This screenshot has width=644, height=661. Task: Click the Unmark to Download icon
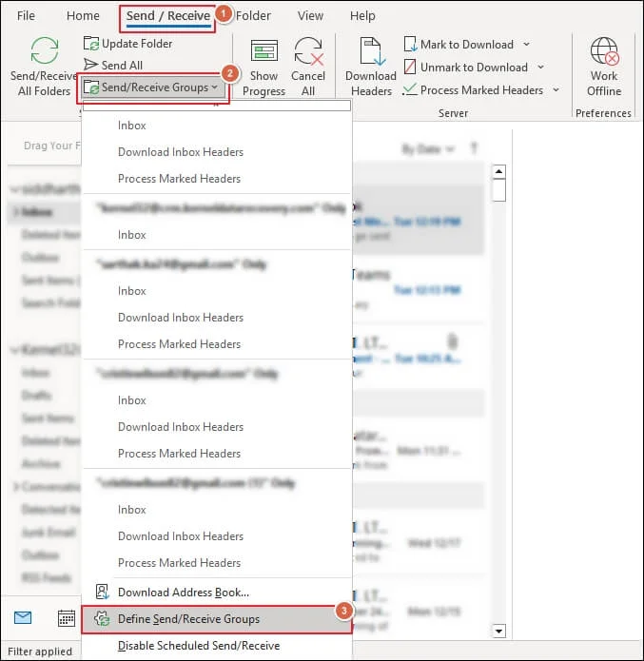coord(410,67)
